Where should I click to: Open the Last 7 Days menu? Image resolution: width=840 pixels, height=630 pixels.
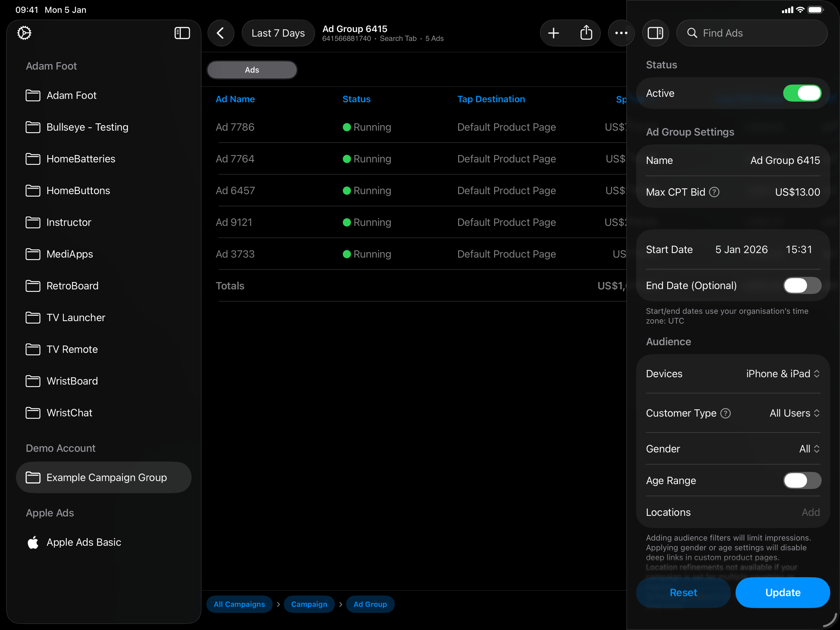[278, 33]
